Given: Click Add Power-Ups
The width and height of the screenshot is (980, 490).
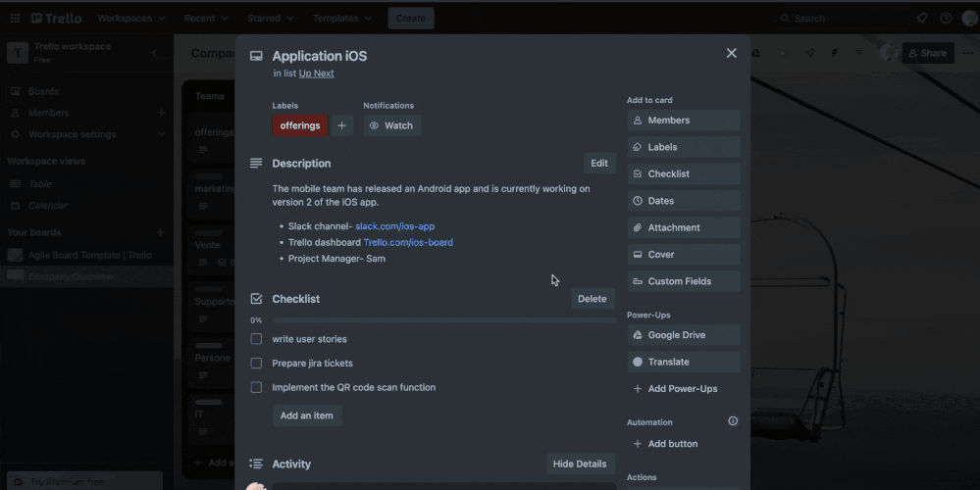Looking at the screenshot, I should point(684,389).
